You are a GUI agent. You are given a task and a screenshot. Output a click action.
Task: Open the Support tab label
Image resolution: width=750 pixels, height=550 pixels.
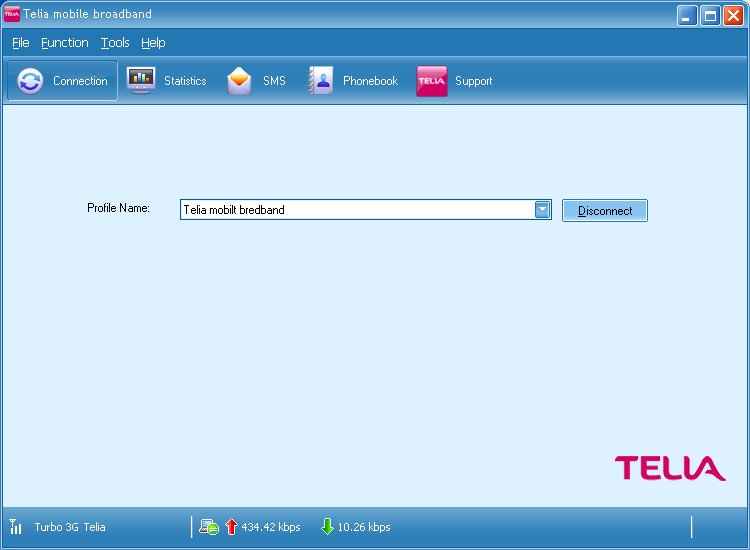[x=474, y=81]
